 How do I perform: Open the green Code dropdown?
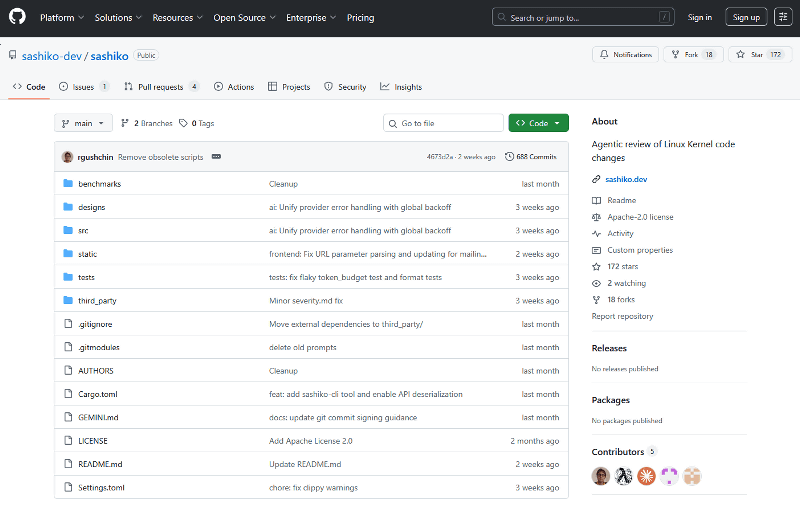pyautogui.click(x=538, y=123)
